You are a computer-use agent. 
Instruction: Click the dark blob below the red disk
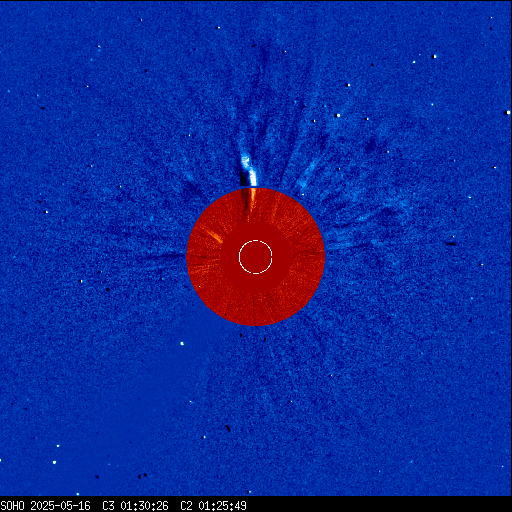[x=228, y=428]
